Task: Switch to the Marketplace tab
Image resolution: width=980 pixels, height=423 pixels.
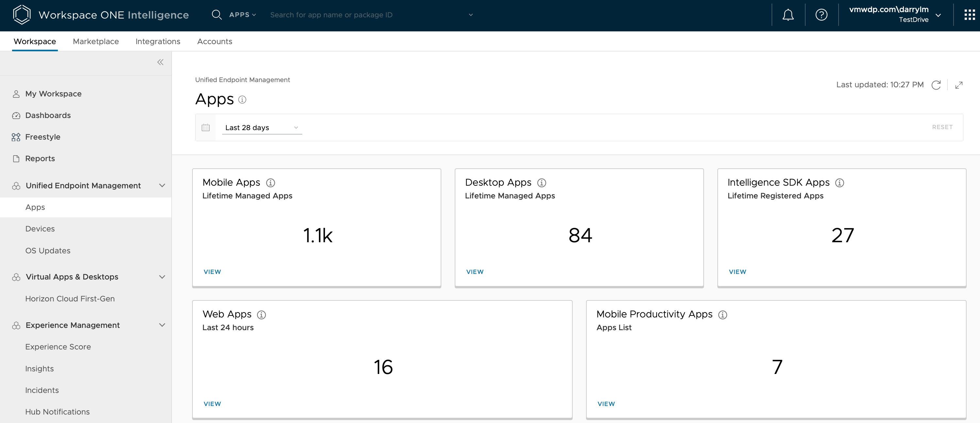Action: (x=95, y=42)
